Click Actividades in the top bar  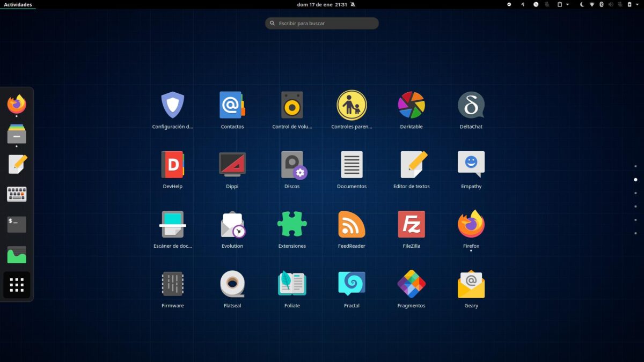pyautogui.click(x=18, y=4)
